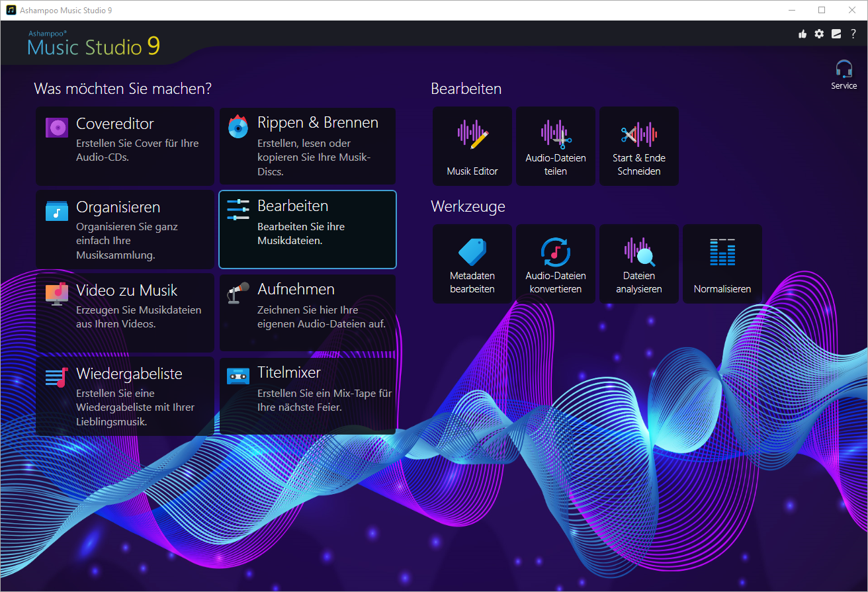Click the Music Studio 9 logo
868x592 pixels.
93,44
